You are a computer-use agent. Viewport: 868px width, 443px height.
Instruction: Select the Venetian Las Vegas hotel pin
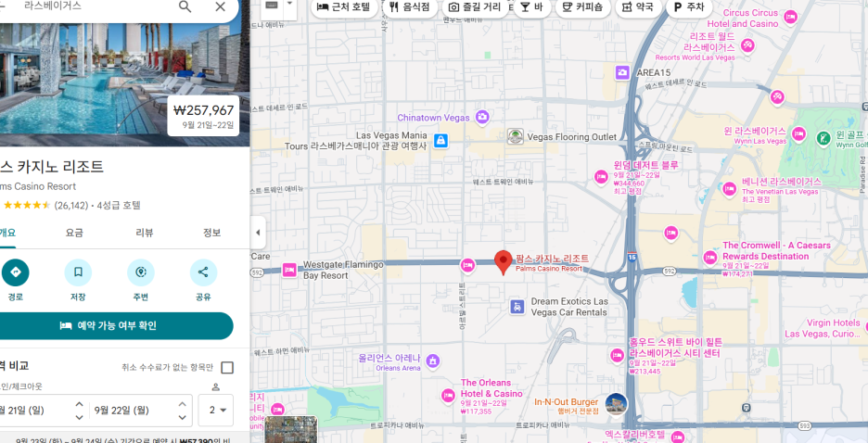730,188
